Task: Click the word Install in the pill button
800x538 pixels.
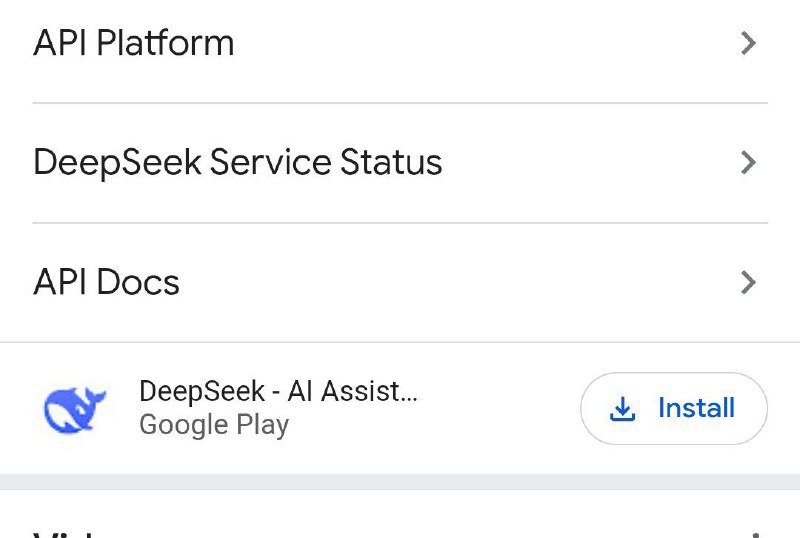Action: 696,408
